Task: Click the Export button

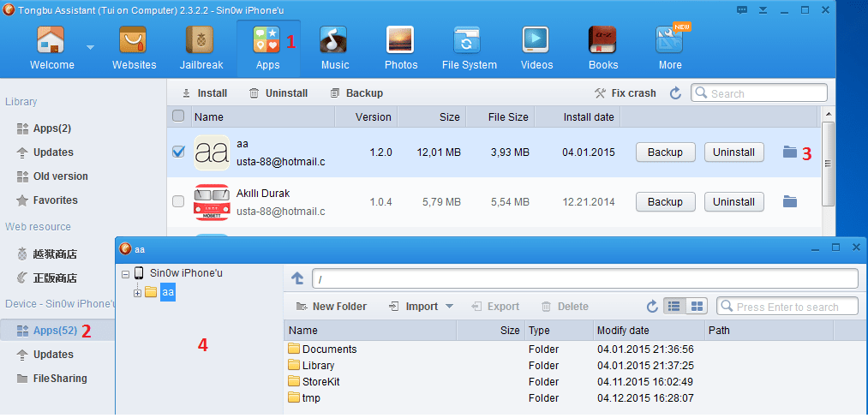Action: [495, 307]
